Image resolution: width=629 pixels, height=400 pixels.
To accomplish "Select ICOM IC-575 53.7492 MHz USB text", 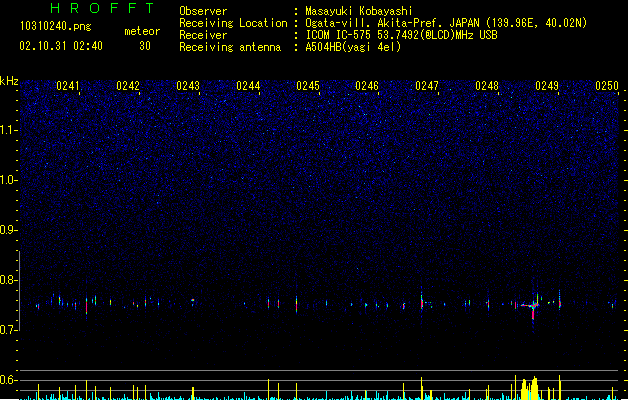I will click(x=402, y=35).
